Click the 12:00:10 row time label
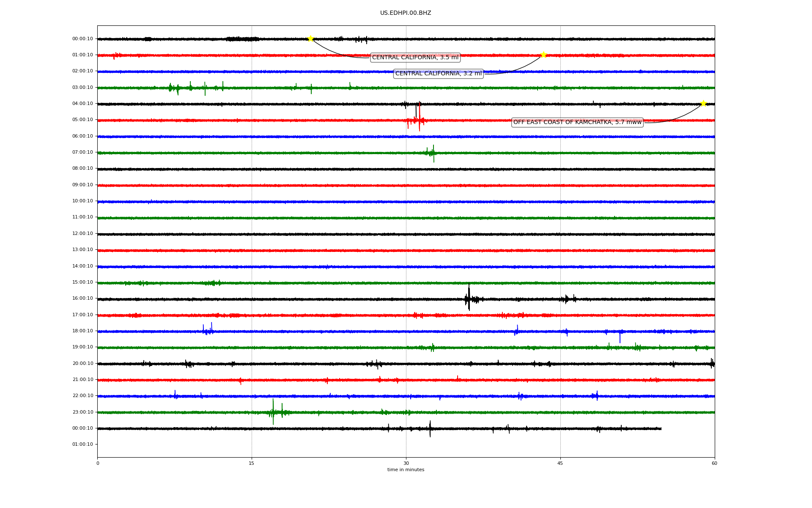Viewport: 812px width, 508px height. pos(82,234)
